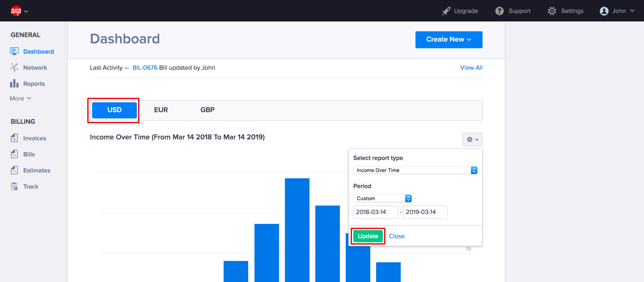This screenshot has height=282, width=644.
Task: Click the Support question mark icon
Action: point(499,11)
